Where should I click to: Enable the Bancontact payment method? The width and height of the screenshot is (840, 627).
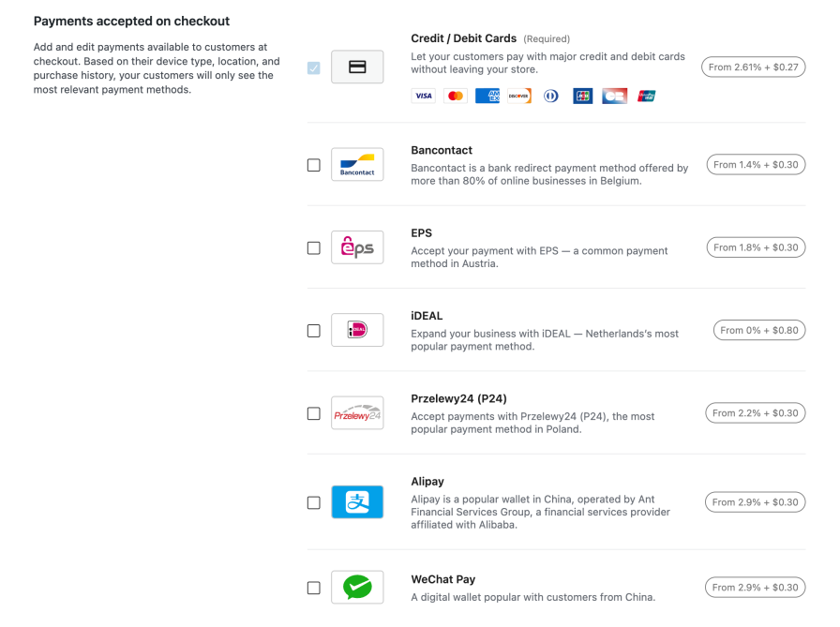314,164
